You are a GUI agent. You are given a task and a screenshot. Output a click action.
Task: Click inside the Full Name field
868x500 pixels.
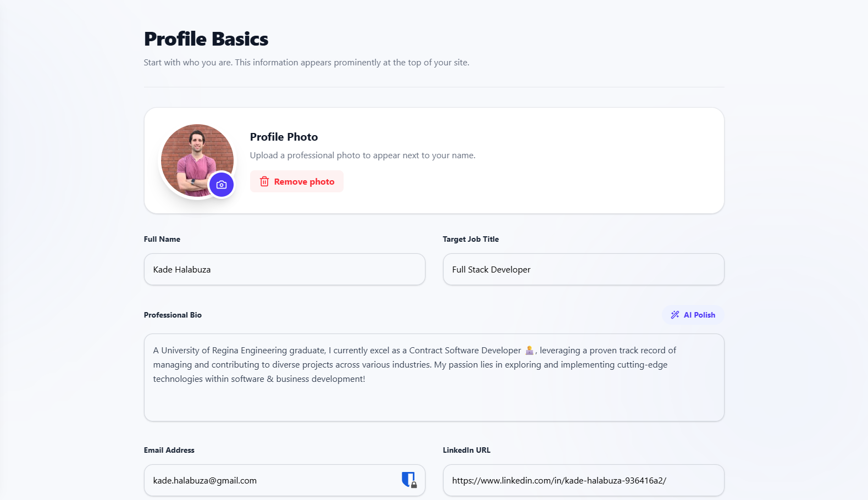pyautogui.click(x=284, y=269)
